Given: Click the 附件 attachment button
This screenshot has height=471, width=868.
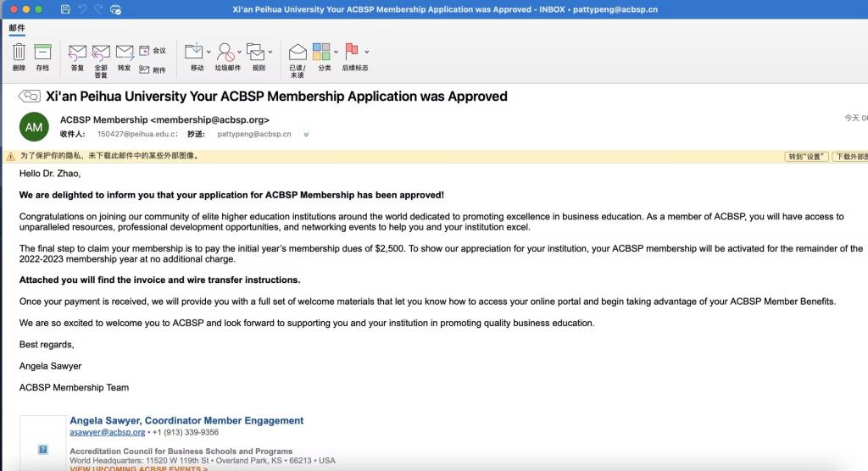Looking at the screenshot, I should (x=153, y=69).
